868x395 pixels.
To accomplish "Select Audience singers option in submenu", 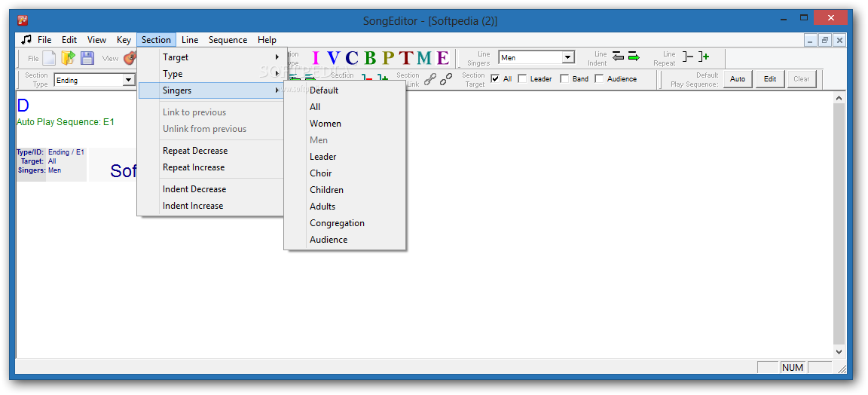I will 345,240.
